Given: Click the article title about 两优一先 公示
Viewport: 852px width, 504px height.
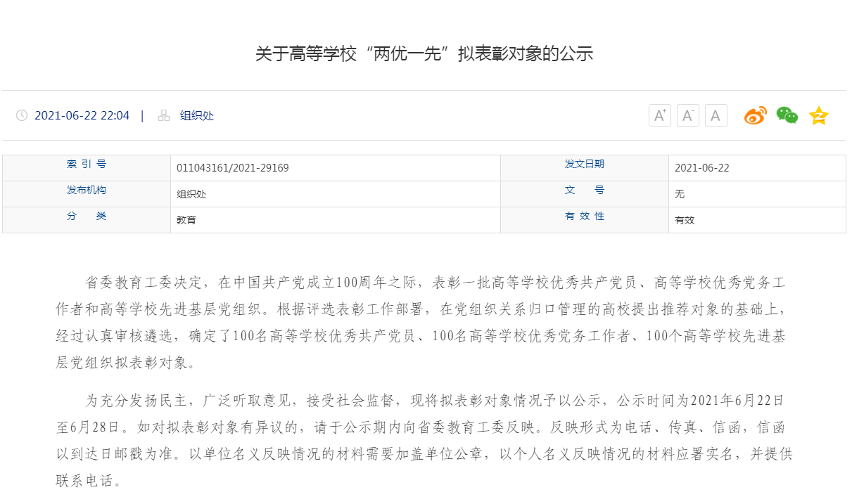Looking at the screenshot, I should pos(424,53).
